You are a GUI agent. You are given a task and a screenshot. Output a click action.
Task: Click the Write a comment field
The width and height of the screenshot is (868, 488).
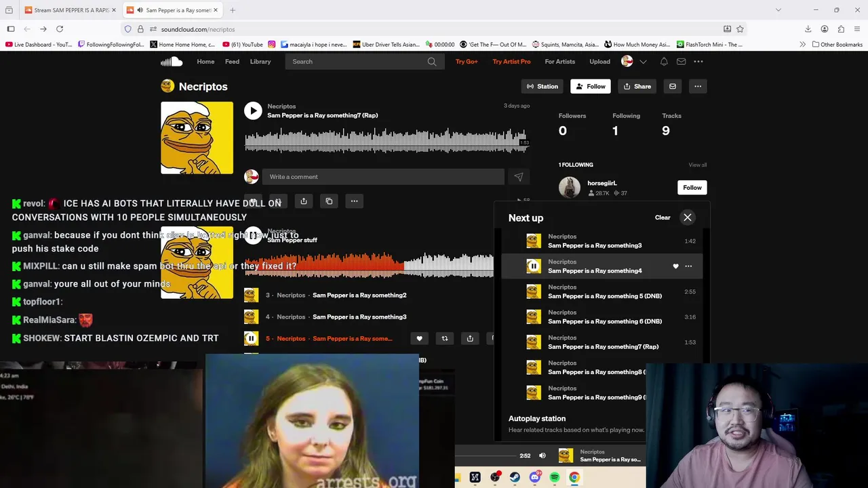point(383,177)
